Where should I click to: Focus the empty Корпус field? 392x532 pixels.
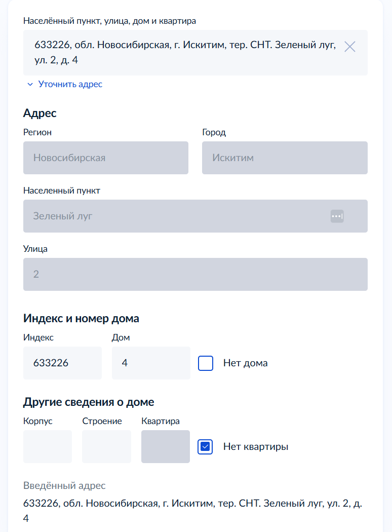[x=48, y=447]
